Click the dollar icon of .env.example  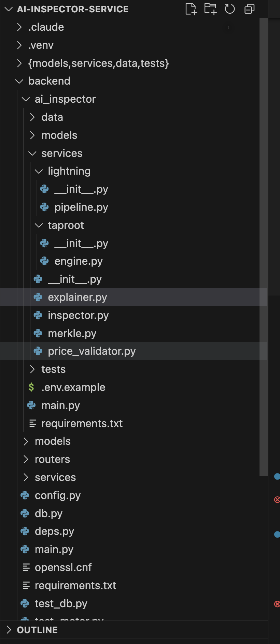31,387
